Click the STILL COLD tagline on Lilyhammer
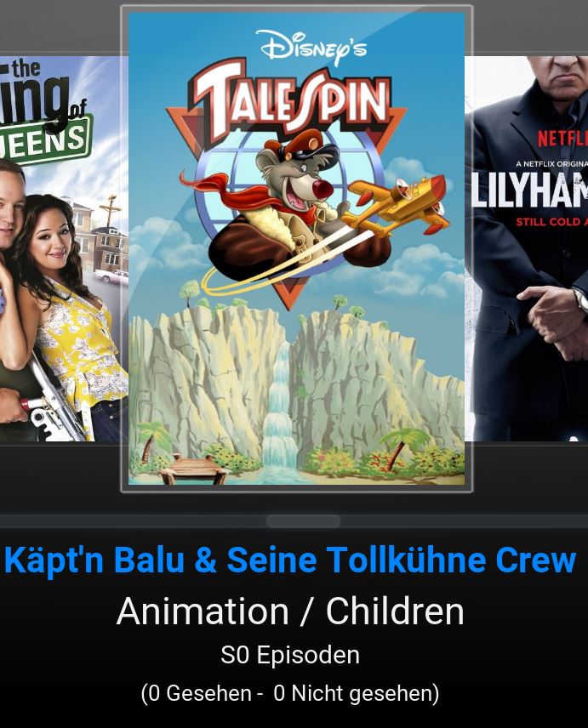Image resolution: width=588 pixels, height=728 pixels. pyautogui.click(x=551, y=222)
